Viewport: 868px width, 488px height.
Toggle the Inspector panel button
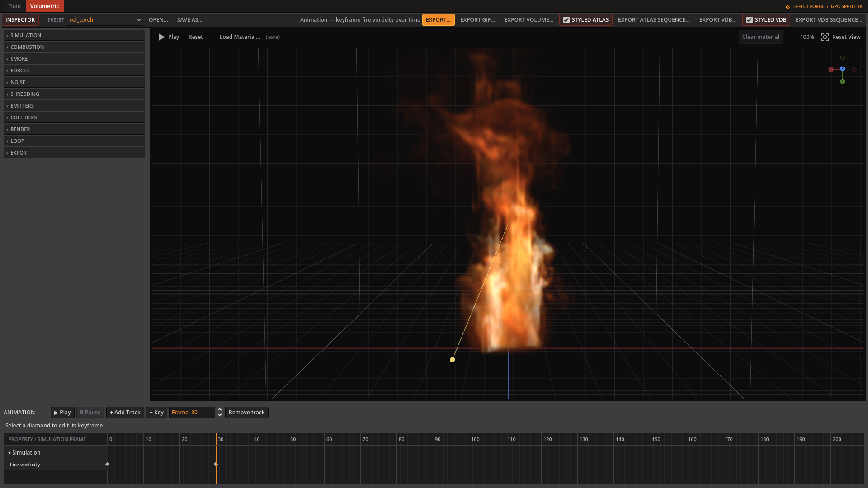[20, 20]
